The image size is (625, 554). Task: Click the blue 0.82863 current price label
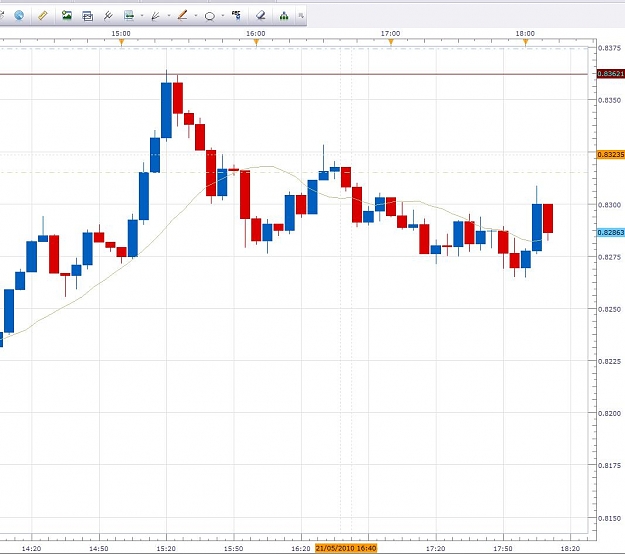(x=611, y=232)
